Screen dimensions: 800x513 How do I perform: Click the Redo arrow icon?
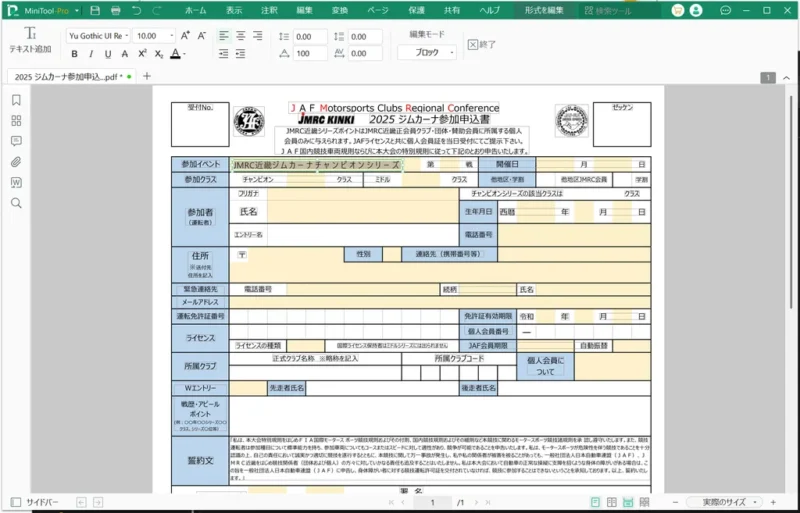pyautogui.click(x=157, y=10)
